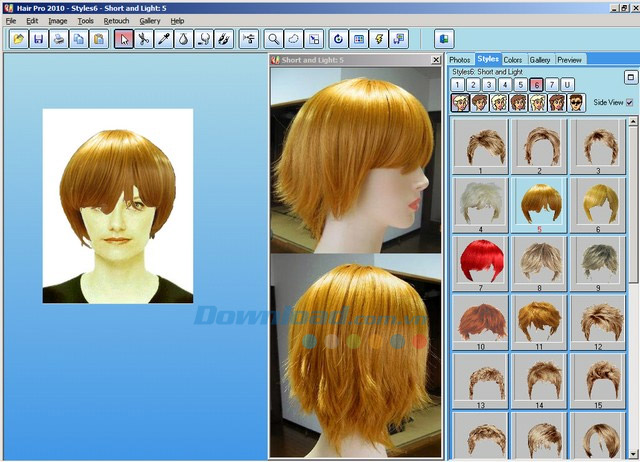Click the Paste clipboard icon
Image resolution: width=640 pixels, height=462 pixels.
click(98, 39)
